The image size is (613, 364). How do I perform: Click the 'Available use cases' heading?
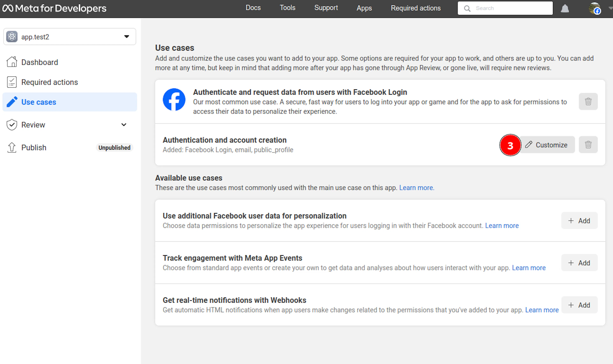click(189, 178)
